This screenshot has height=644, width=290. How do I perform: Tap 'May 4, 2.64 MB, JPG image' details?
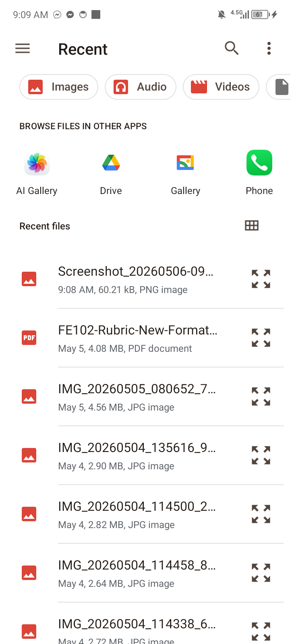pos(116,584)
